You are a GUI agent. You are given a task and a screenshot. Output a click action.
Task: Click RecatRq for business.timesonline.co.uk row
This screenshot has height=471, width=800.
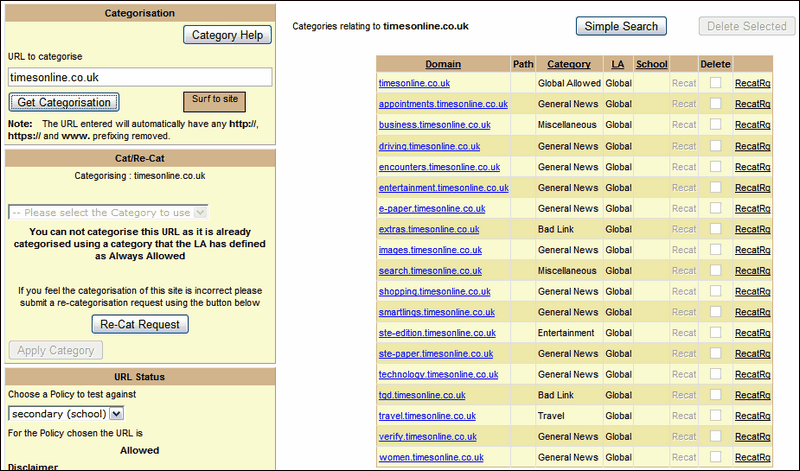(753, 125)
